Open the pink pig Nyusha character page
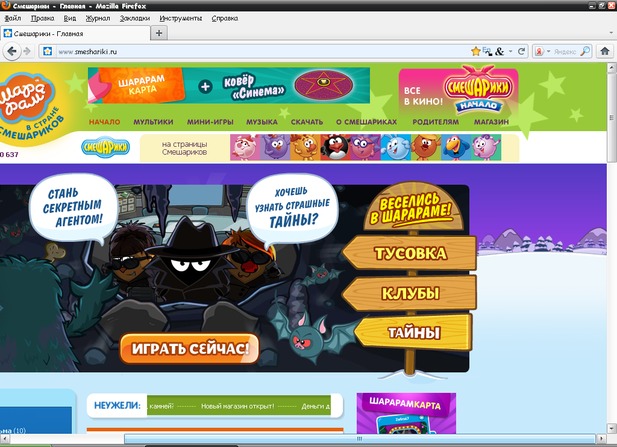The width and height of the screenshot is (617, 447). (245, 147)
